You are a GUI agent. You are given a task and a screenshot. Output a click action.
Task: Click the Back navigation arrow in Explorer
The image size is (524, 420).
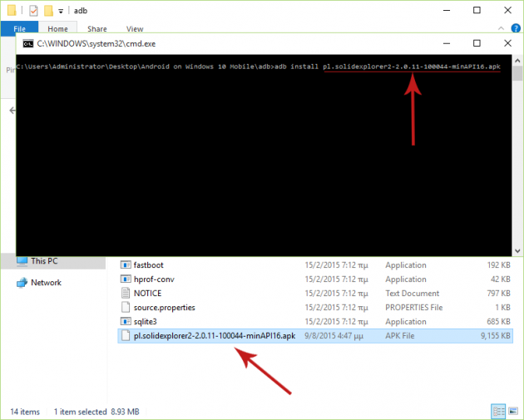pos(12,110)
